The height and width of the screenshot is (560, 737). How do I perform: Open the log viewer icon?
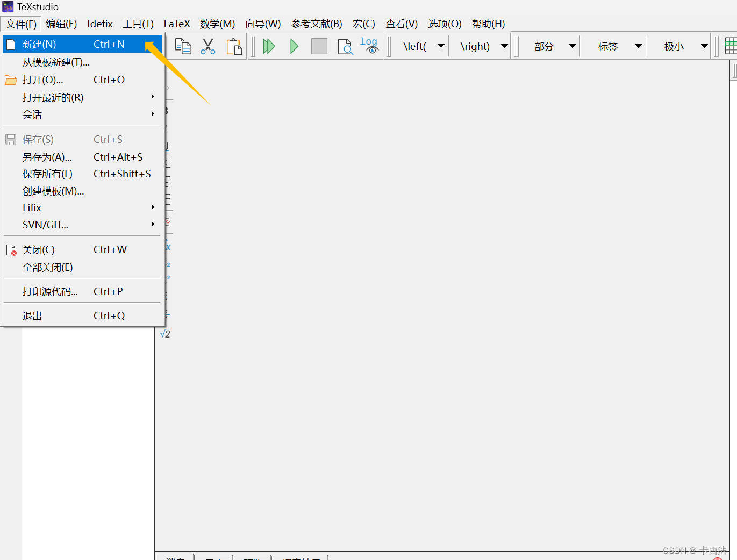(369, 45)
